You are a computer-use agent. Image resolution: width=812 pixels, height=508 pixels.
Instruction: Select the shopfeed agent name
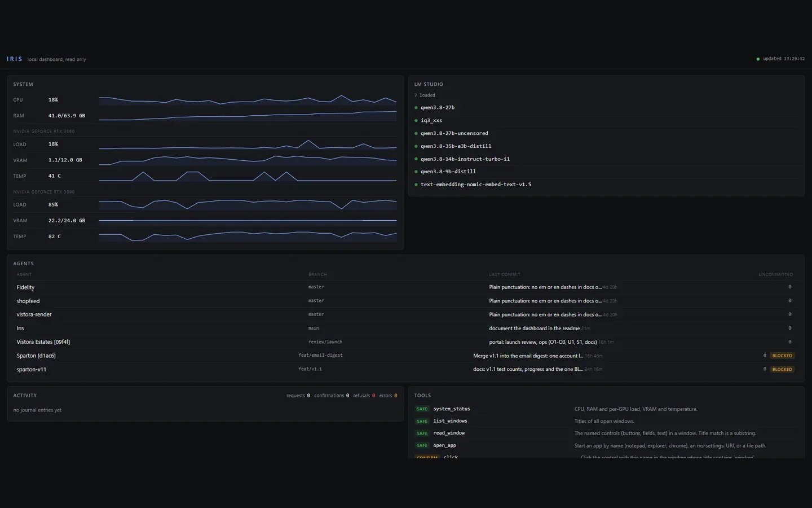point(28,301)
